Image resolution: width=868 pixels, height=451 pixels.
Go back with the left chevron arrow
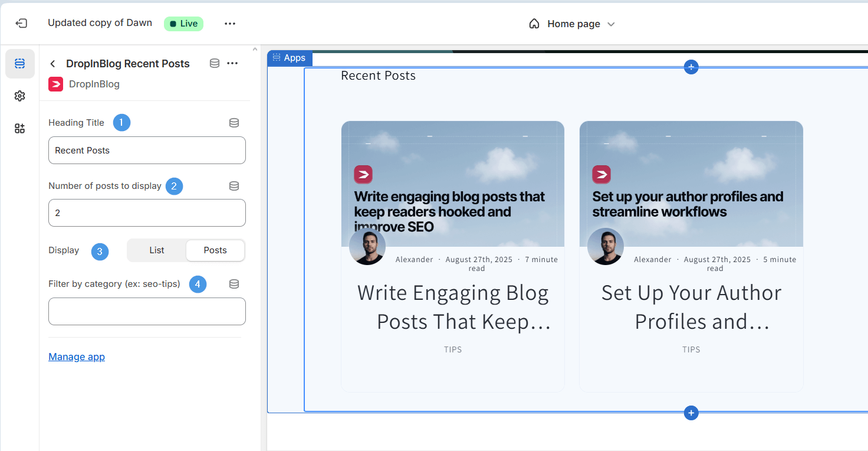click(x=53, y=64)
